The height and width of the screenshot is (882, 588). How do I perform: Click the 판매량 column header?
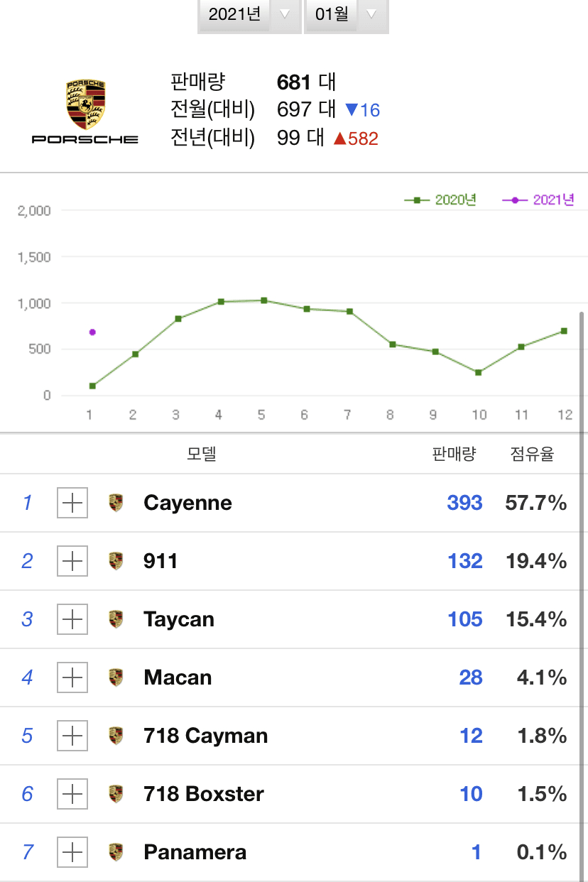click(454, 453)
